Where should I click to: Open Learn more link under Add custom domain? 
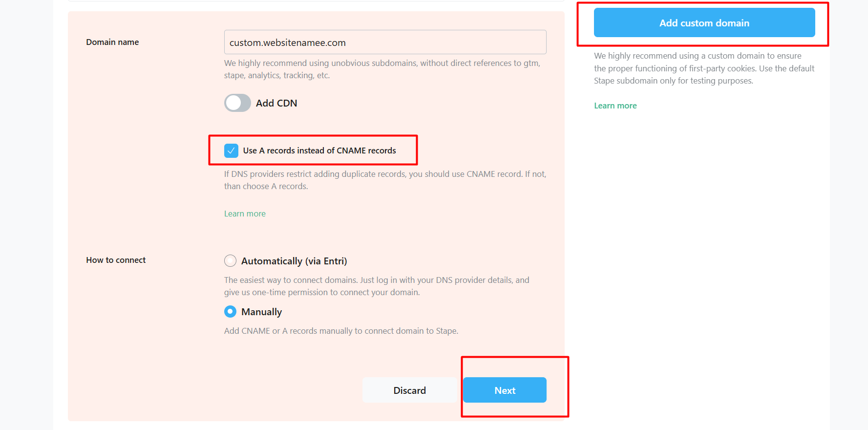[x=615, y=106]
